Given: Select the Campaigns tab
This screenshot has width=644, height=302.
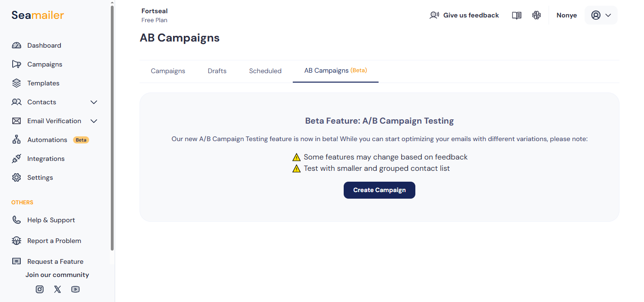Looking at the screenshot, I should click(168, 71).
